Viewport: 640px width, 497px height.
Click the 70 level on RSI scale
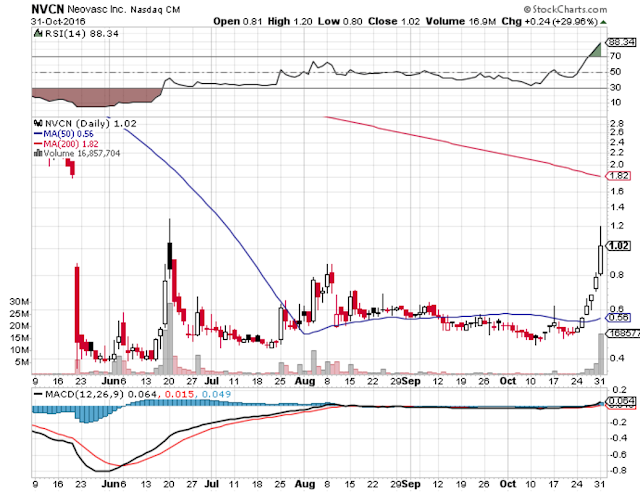point(615,56)
